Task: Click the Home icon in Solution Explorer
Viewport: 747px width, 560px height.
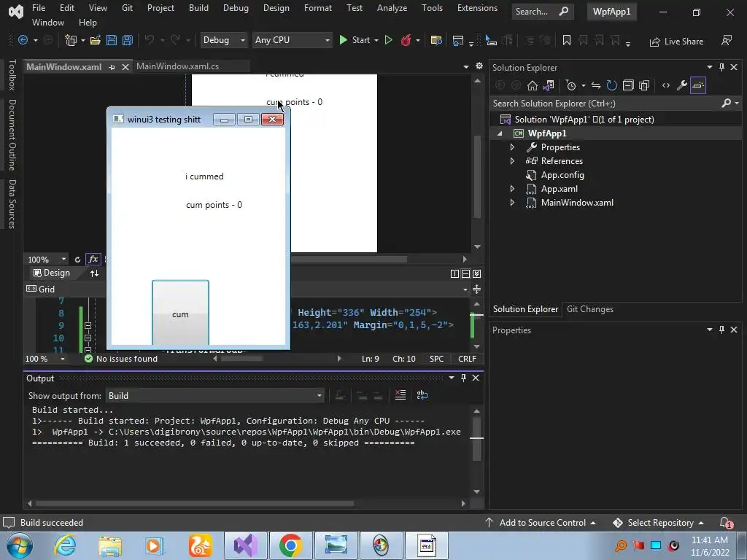Action: (x=532, y=85)
